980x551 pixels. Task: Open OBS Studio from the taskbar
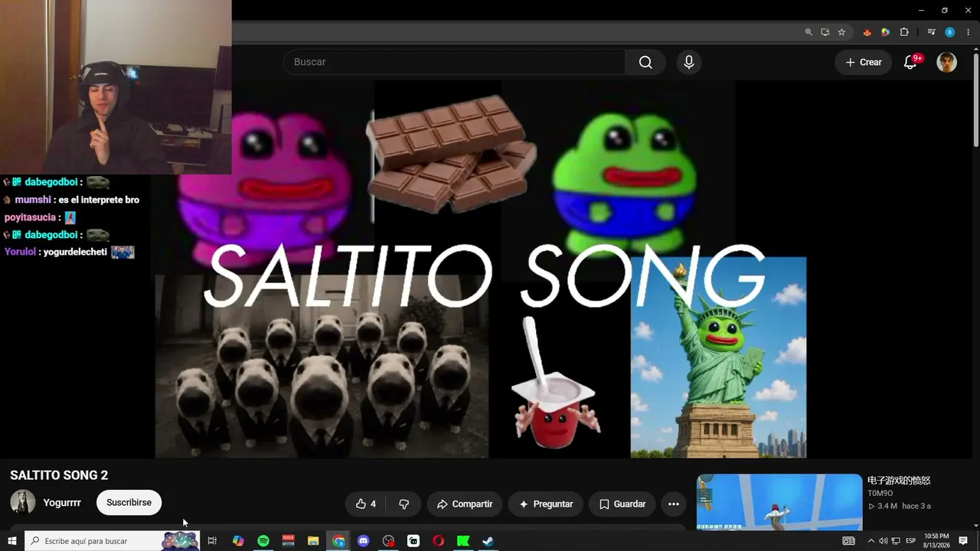click(388, 541)
